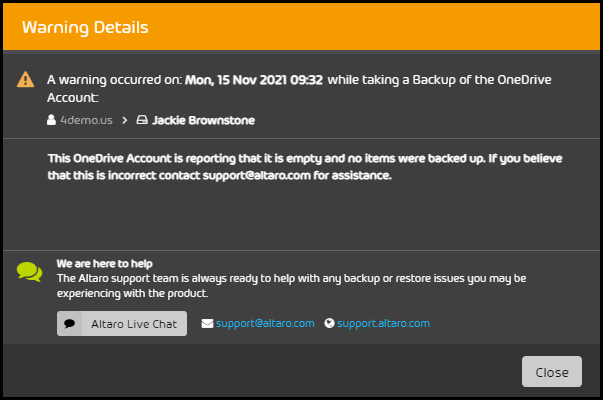The image size is (603, 400).
Task: Click the Warning Details title header
Action: 85,27
